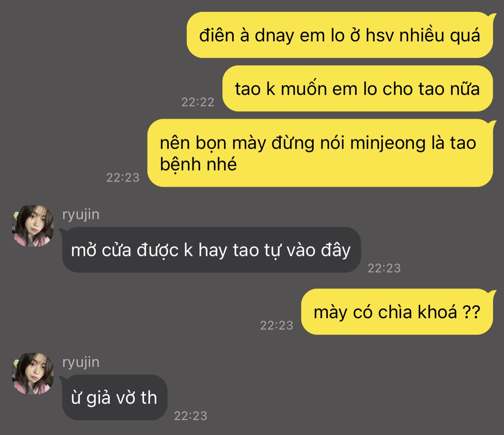Tap the "mày có chìa khoá ??" bubble

click(x=399, y=312)
